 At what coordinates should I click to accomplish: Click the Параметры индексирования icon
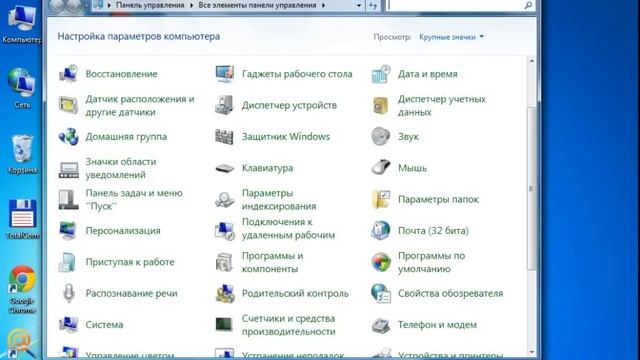(x=224, y=200)
